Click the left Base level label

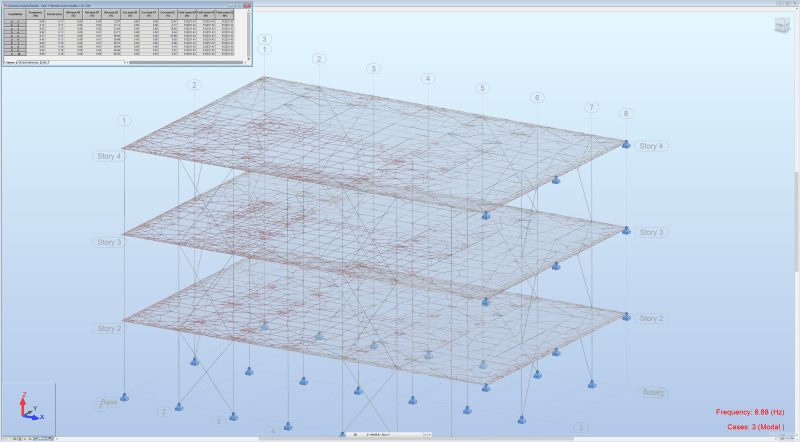(x=109, y=402)
